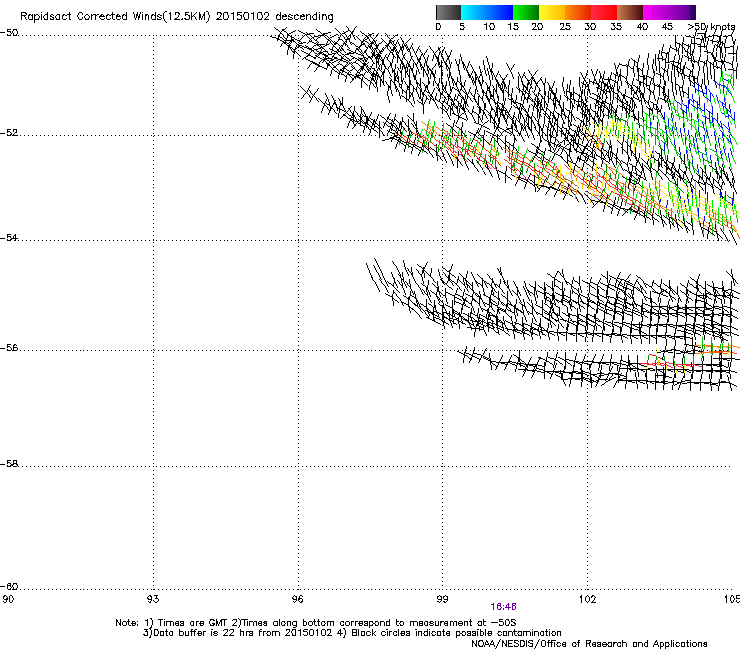Click latitude label -50
The image size is (740, 650).
(x=9, y=33)
